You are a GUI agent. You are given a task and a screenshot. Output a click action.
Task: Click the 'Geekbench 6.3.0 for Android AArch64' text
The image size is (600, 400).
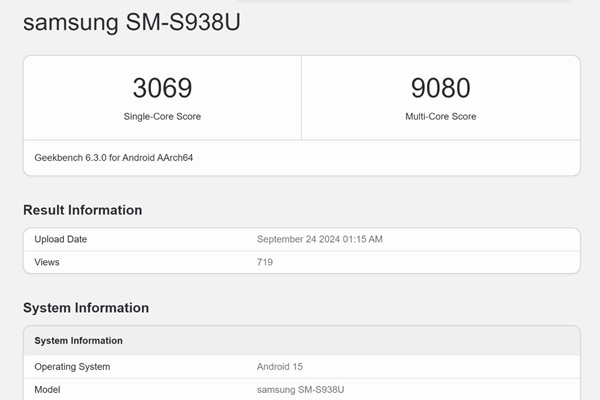114,158
